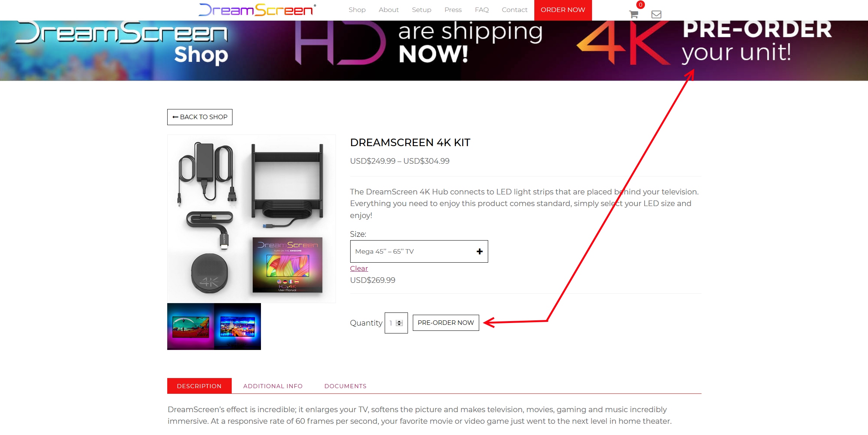The height and width of the screenshot is (435, 868).
Task: Click the cart item count badge
Action: [640, 5]
